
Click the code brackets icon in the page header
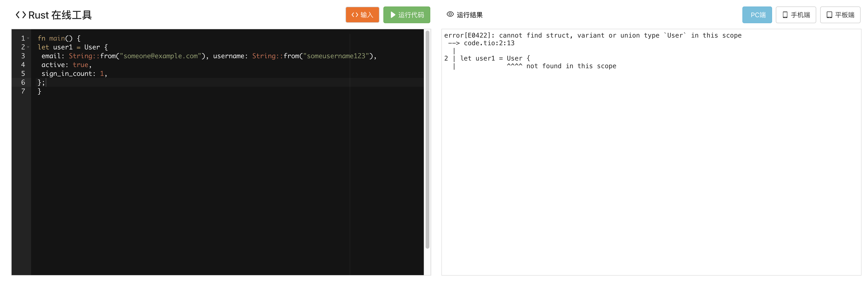coord(21,15)
